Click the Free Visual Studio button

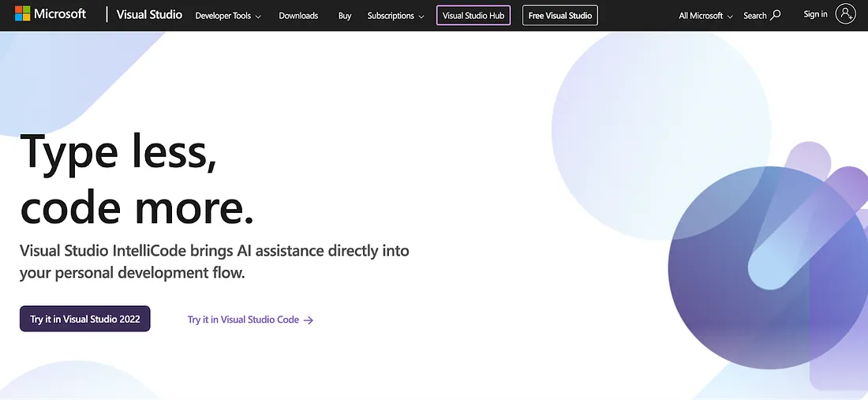560,16
